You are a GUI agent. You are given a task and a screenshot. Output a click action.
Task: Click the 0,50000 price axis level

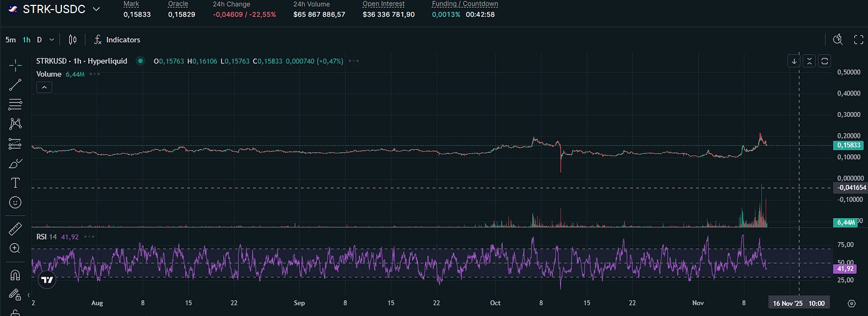(849, 72)
